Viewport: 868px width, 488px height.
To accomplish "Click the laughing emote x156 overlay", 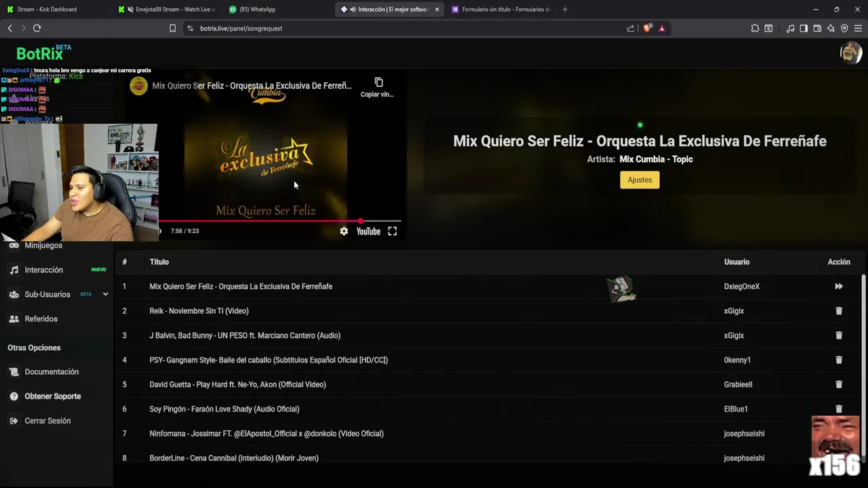I will [835, 446].
